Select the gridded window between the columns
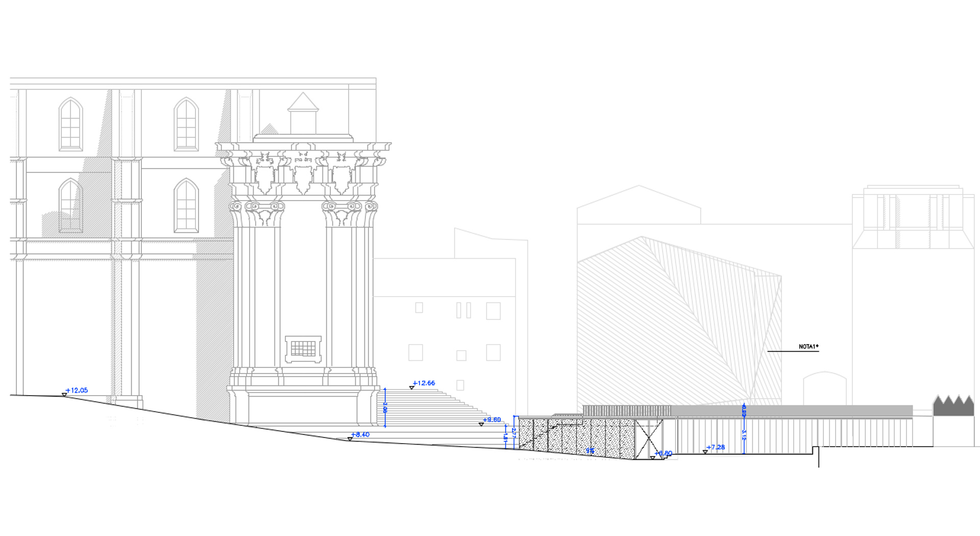 pos(303,349)
